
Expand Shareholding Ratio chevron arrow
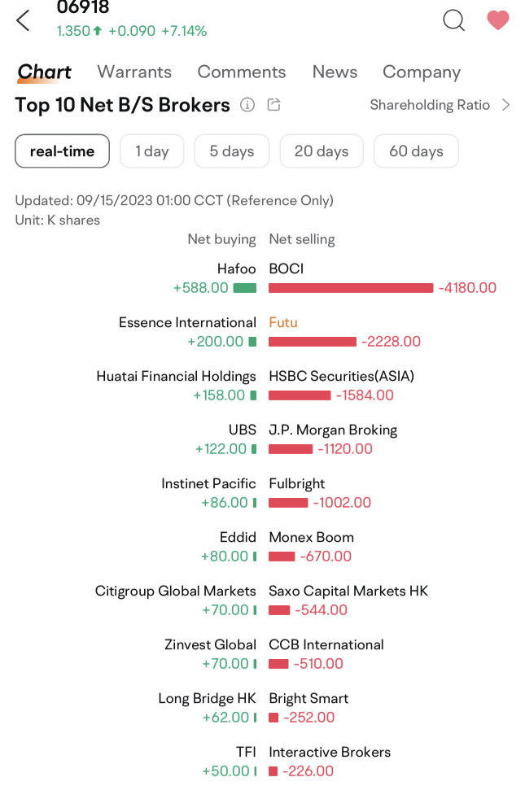click(505, 105)
